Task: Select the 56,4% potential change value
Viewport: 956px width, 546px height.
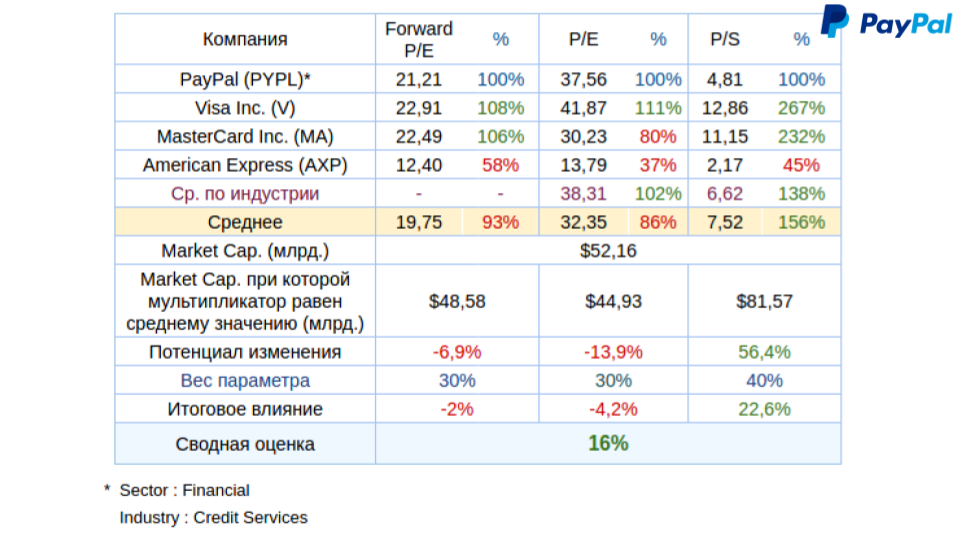Action: [x=764, y=352]
